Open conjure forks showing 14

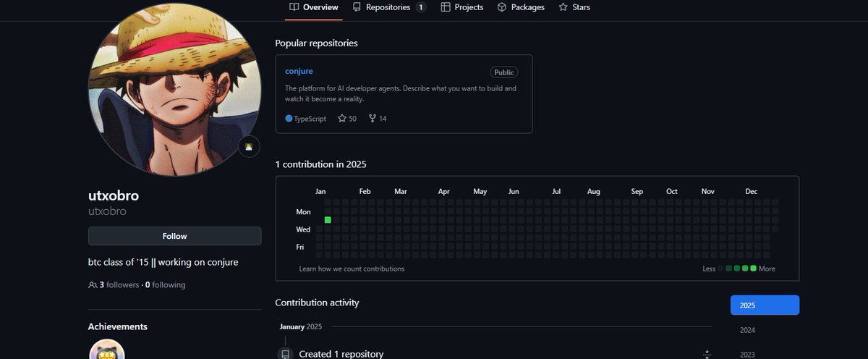pyautogui.click(x=378, y=118)
